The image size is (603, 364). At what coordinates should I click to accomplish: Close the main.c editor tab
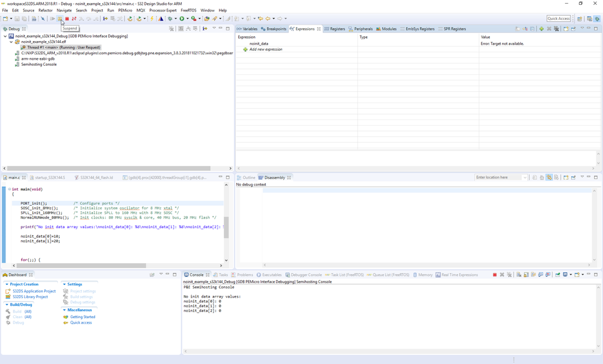24,177
